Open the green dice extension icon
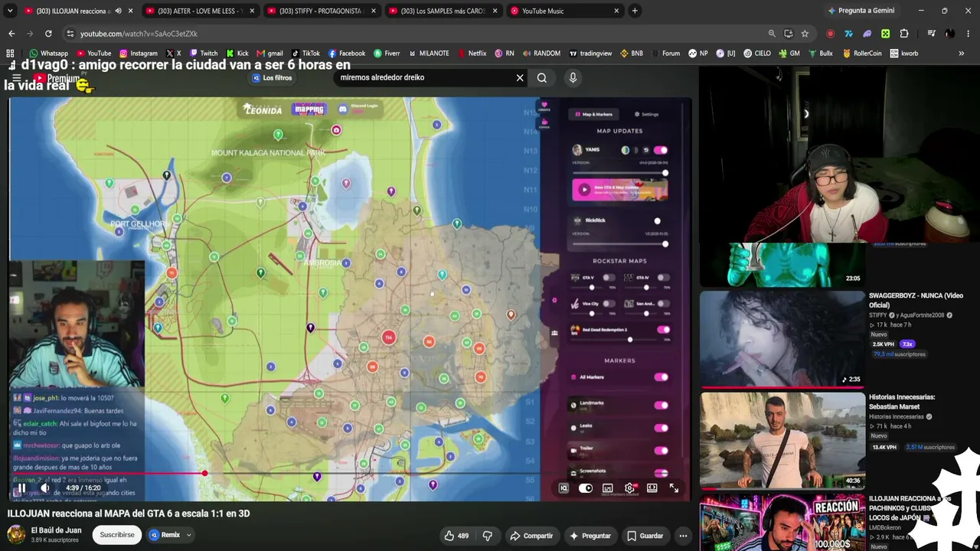The width and height of the screenshot is (980, 551). 886,34
